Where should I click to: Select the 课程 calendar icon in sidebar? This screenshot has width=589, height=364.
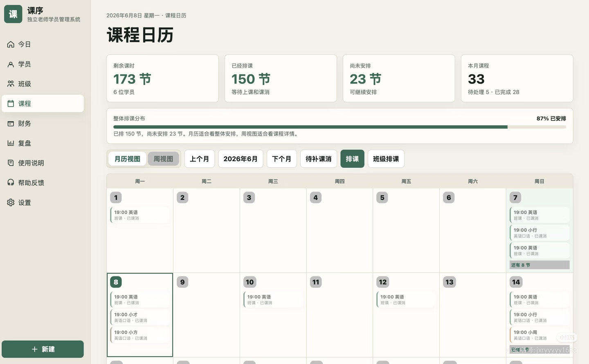(x=11, y=103)
